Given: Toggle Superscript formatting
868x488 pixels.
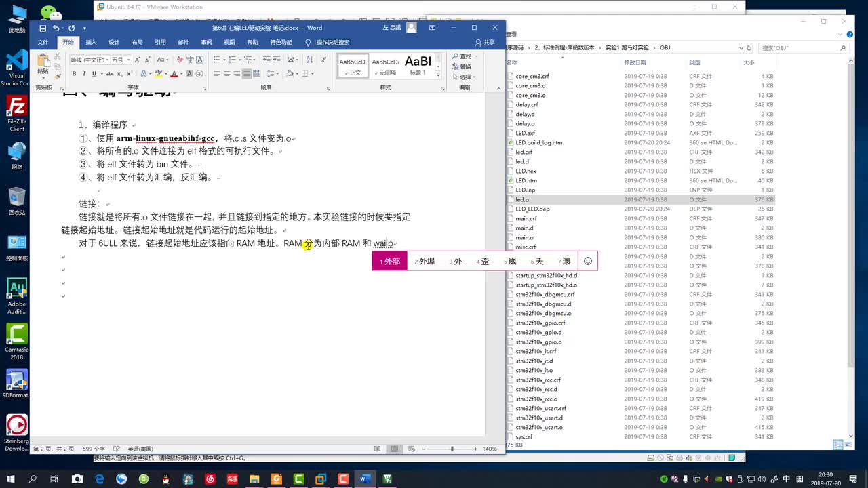Looking at the screenshot, I should point(128,73).
